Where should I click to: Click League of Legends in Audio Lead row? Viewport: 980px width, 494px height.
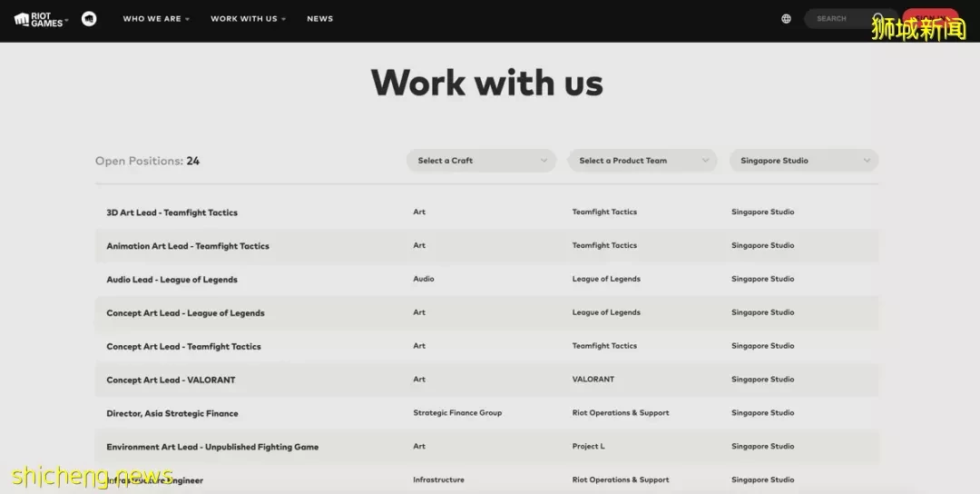606,279
